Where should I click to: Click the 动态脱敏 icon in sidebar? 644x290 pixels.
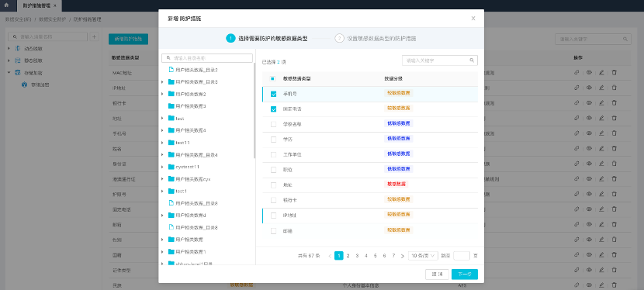click(x=18, y=48)
